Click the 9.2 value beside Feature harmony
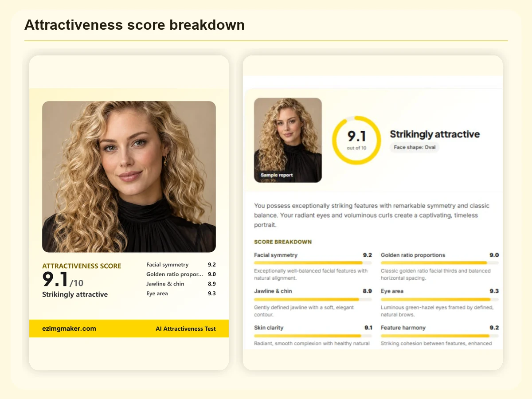 (494, 328)
